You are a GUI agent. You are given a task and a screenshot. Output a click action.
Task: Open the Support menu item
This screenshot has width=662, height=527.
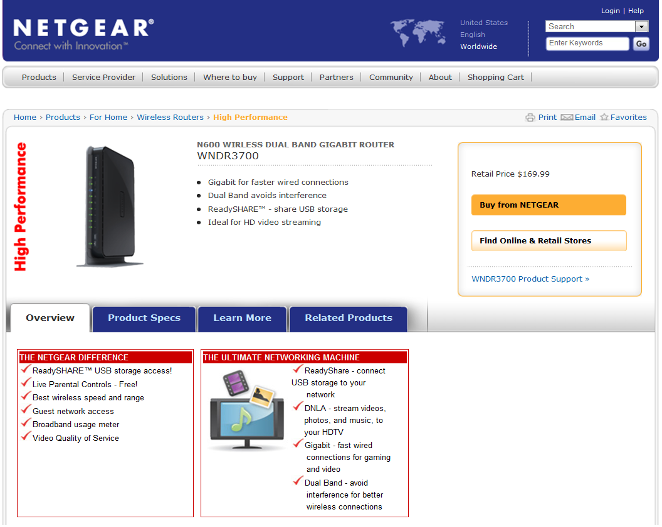coord(288,77)
